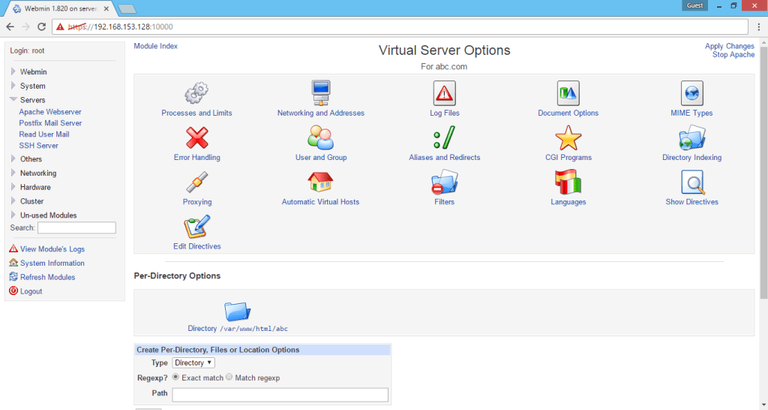
Task: Open Postfix Mail Server in the sidebar
Action: 50,123
